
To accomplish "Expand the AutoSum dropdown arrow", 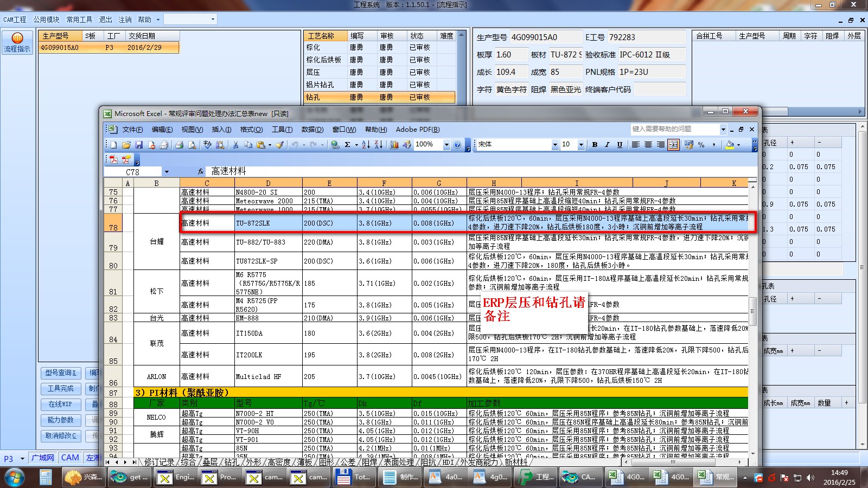I will [356, 145].
